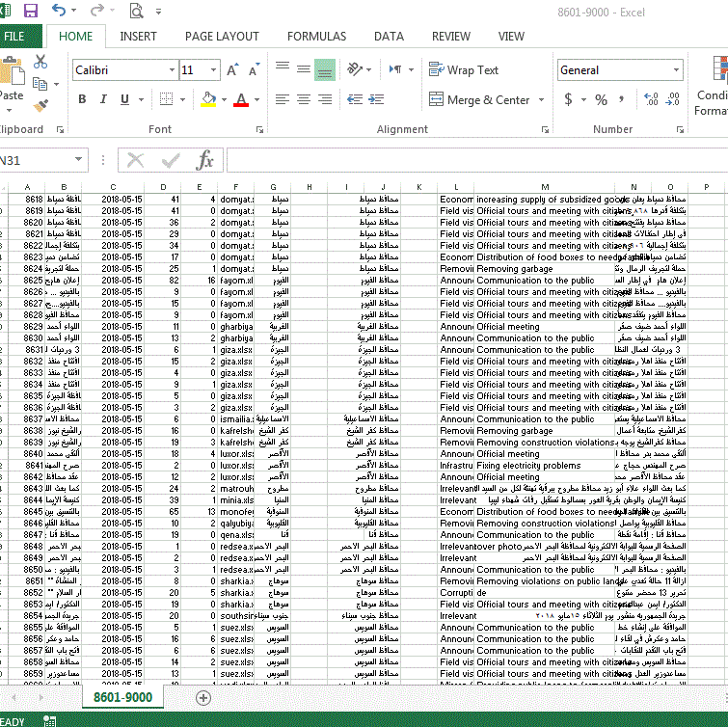Align text left
The image size is (728, 727).
(x=283, y=99)
